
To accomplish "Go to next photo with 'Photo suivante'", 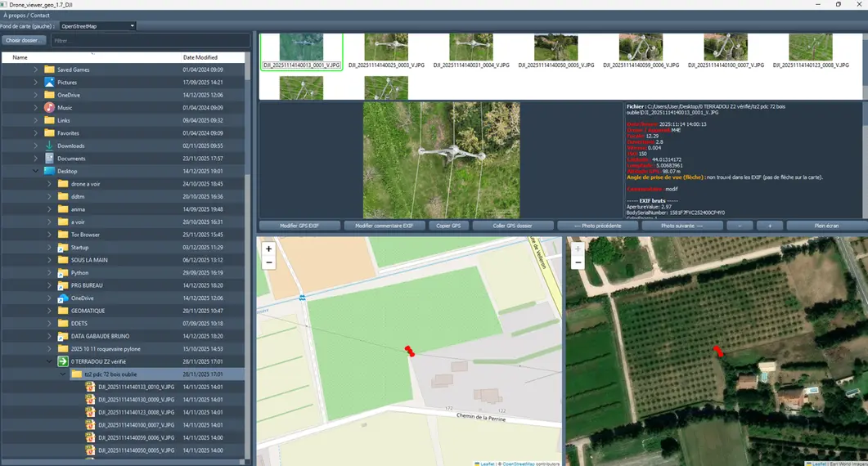I will [681, 226].
